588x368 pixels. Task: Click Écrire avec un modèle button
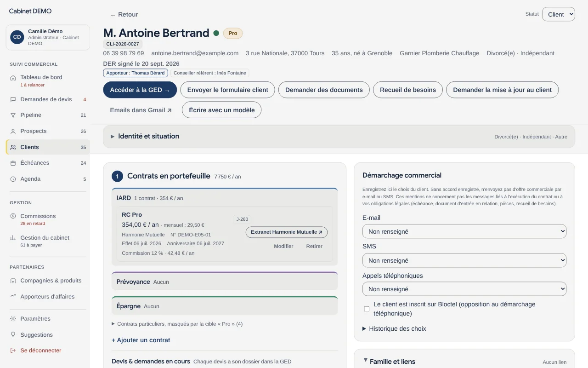point(222,110)
